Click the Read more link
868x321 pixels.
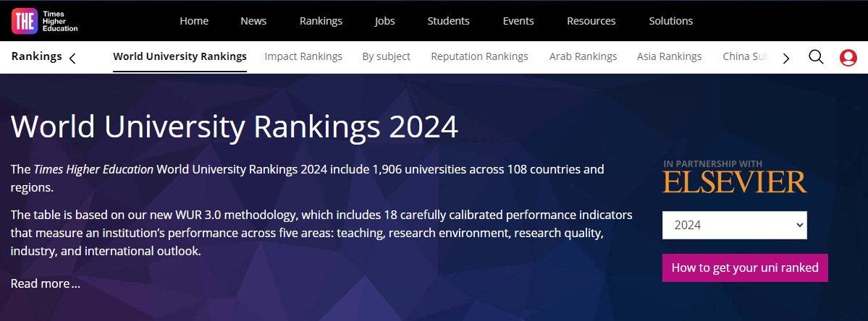pyautogui.click(x=46, y=284)
